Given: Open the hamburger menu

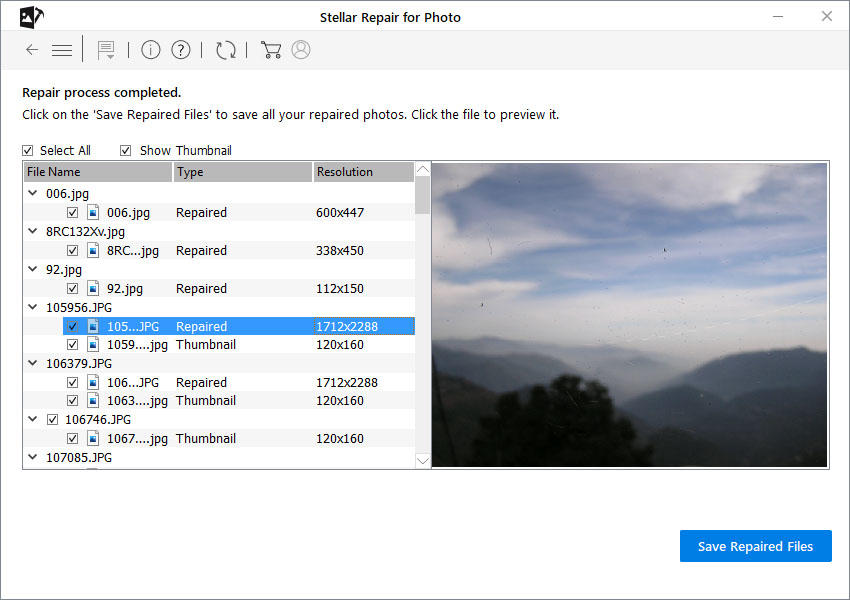Looking at the screenshot, I should [61, 49].
